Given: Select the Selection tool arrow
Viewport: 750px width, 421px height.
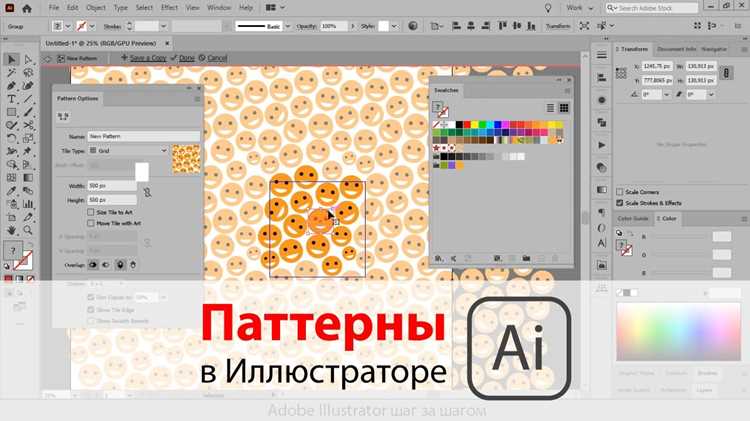Looking at the screenshot, I should point(11,59).
